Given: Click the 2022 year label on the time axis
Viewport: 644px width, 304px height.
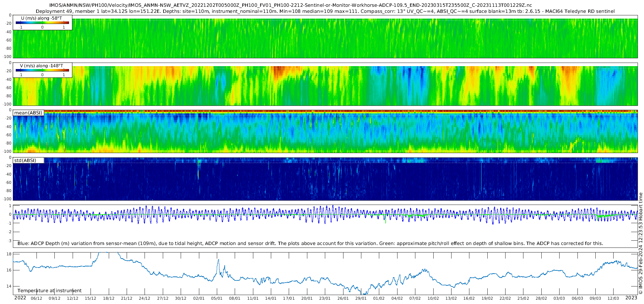Looking at the screenshot, I should coord(20,298).
